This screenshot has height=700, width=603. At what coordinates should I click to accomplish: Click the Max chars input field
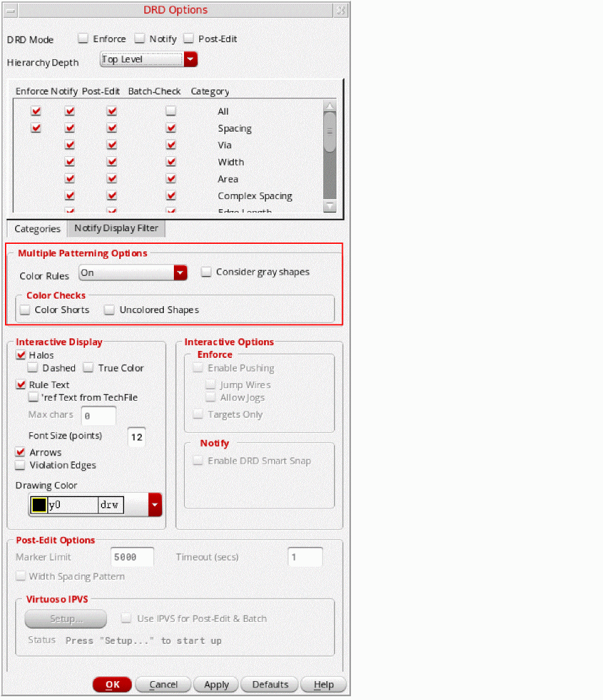point(99,416)
